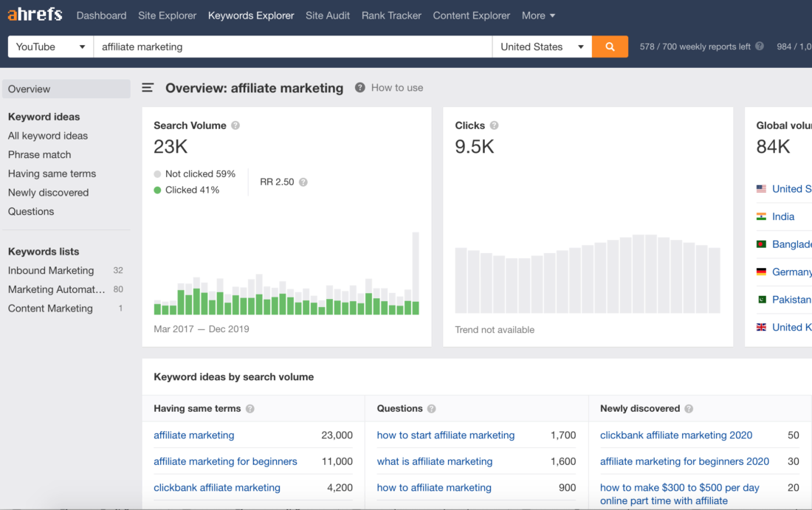This screenshot has width=812, height=510.
Task: Open 'affiliate marketing for beginners 2020' keyword
Action: pos(684,461)
